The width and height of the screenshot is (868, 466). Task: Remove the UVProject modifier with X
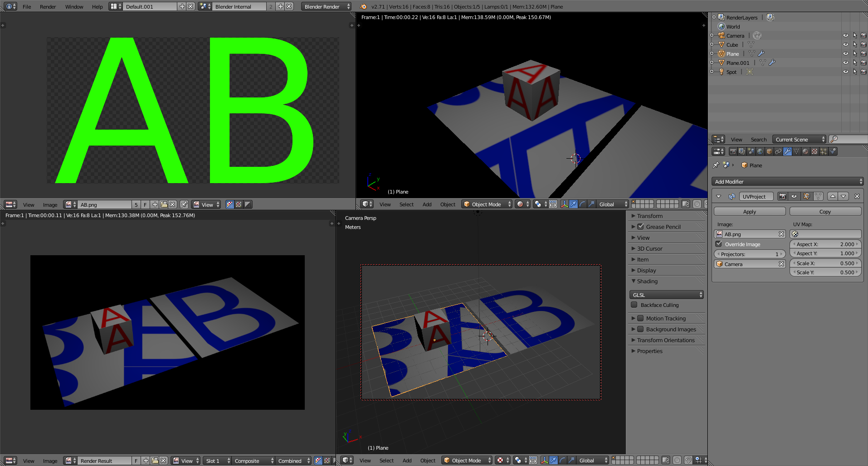coord(857,196)
